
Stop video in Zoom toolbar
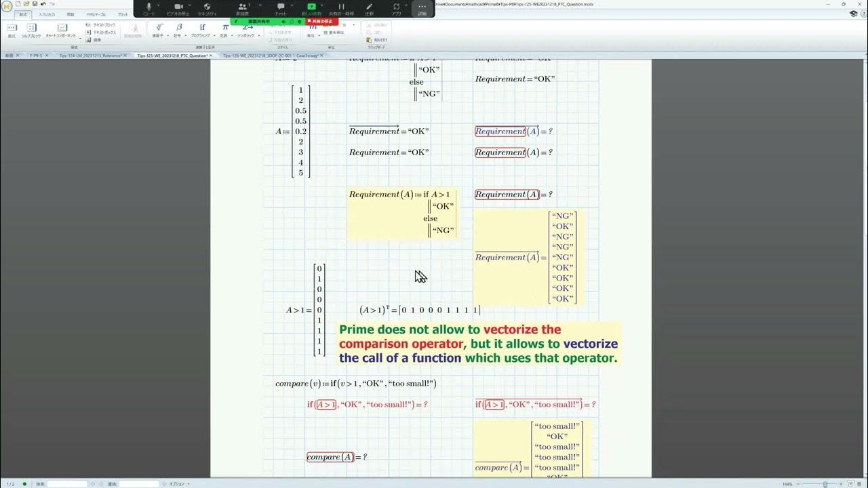pyautogui.click(x=178, y=8)
